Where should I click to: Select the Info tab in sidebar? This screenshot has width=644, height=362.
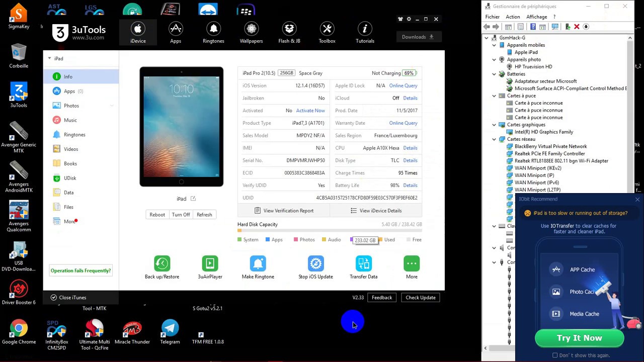(x=80, y=77)
